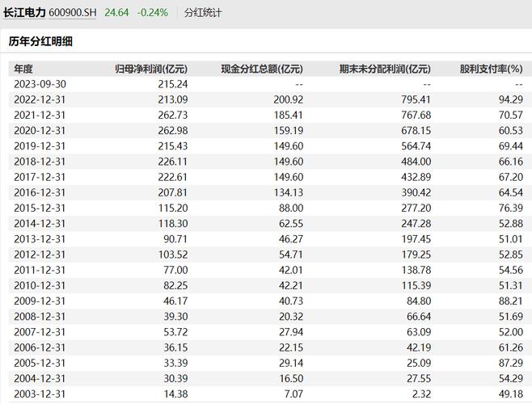Click the 期末未分配利润(亿元) column header
This screenshot has width=532, height=404.
(x=385, y=69)
